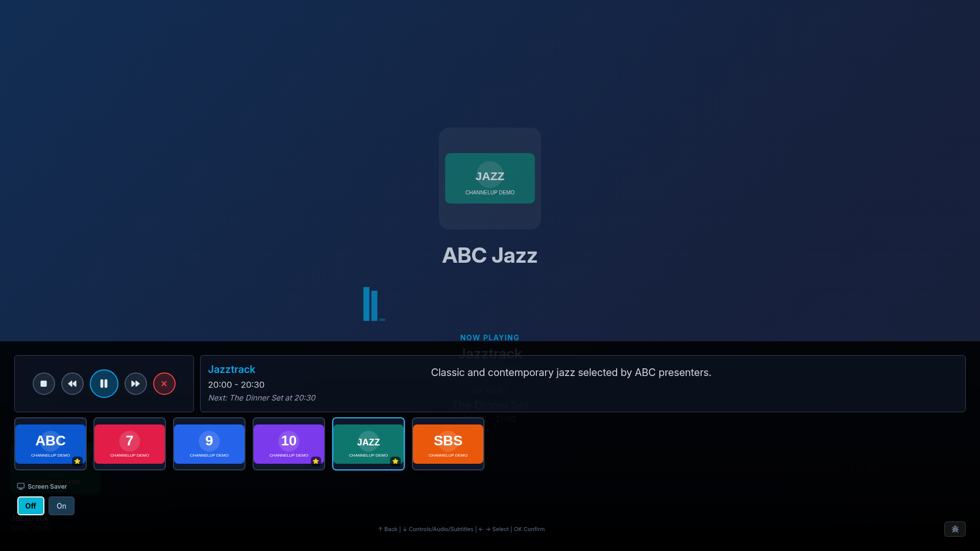Select the JAZZ channel tile
The width and height of the screenshot is (980, 551).
pyautogui.click(x=369, y=444)
